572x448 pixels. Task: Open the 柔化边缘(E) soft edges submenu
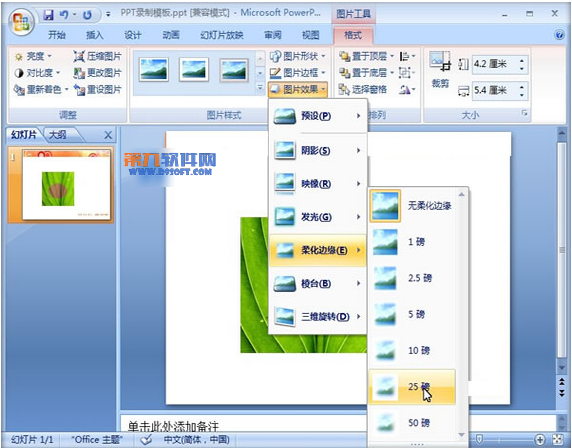[317, 250]
